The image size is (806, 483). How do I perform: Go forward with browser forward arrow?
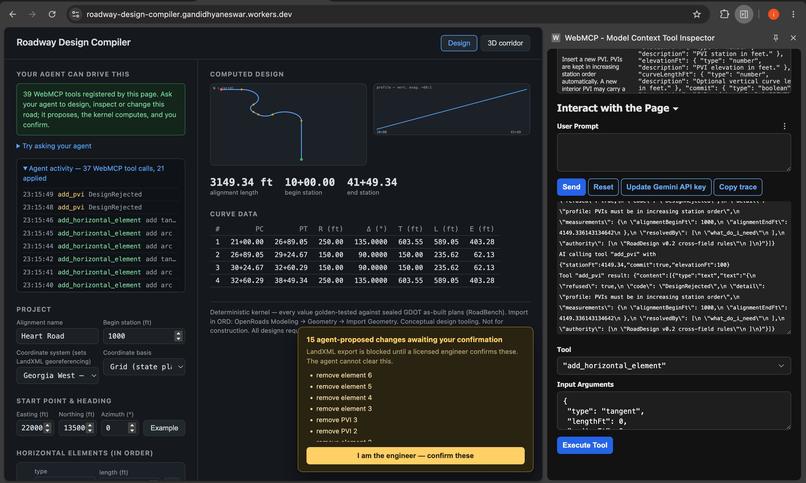32,14
